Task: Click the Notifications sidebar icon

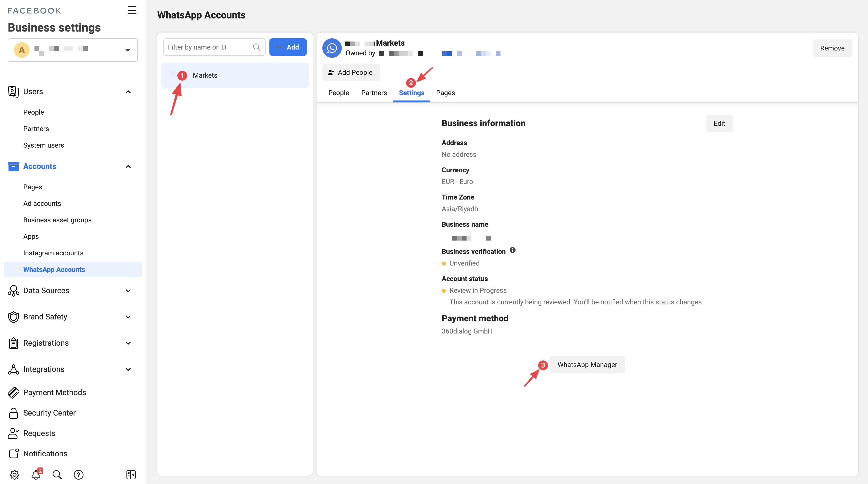Action: [14, 454]
